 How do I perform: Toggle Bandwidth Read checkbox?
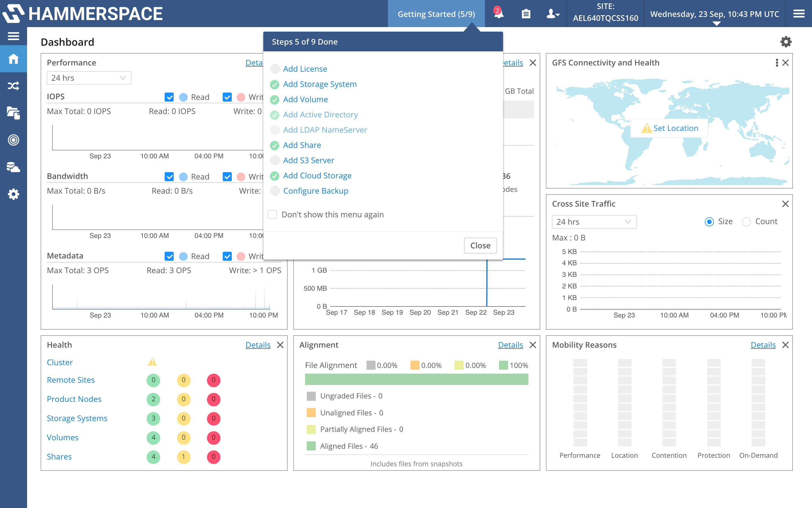[x=169, y=177]
